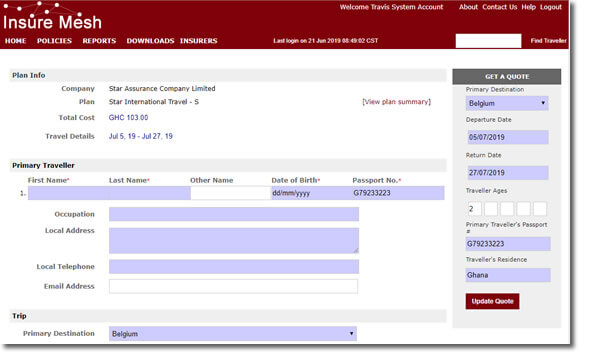Screen dimensions: 590x360
Task: Click the third Traveller Ages box
Action: tap(507, 209)
